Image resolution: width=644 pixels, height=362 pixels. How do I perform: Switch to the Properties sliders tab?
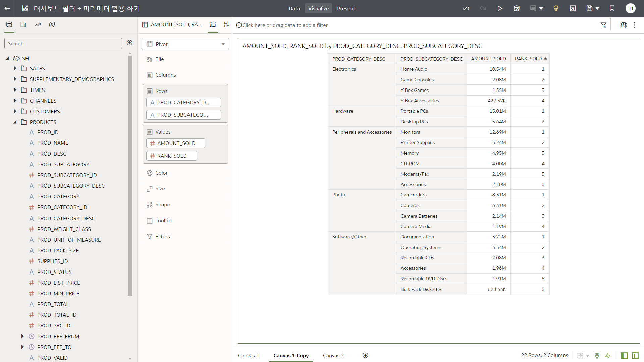click(226, 24)
